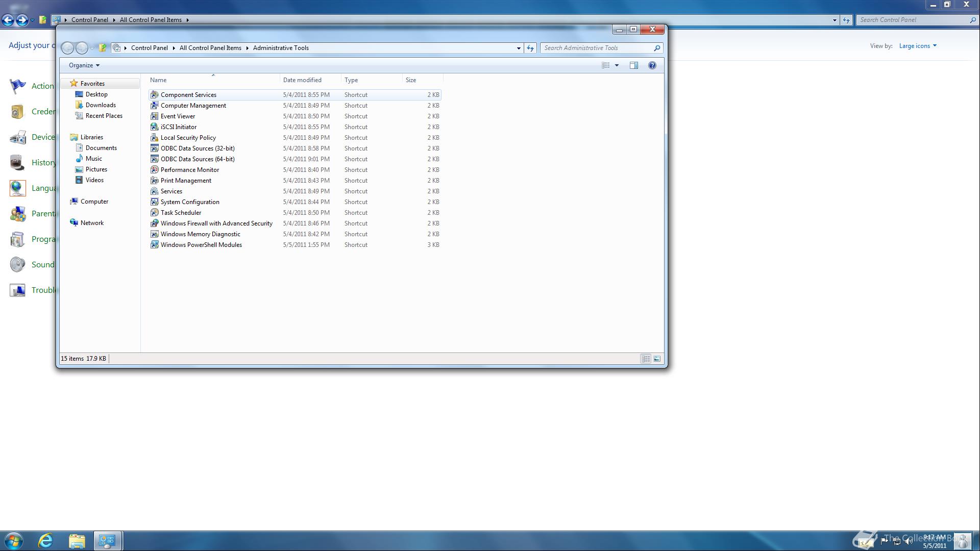The height and width of the screenshot is (551, 980).
Task: Click the Print Management shortcut icon
Action: tap(154, 181)
